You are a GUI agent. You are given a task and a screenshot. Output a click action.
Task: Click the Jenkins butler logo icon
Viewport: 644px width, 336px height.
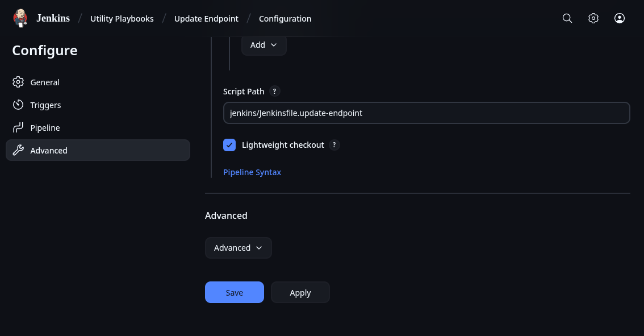pyautogui.click(x=20, y=18)
